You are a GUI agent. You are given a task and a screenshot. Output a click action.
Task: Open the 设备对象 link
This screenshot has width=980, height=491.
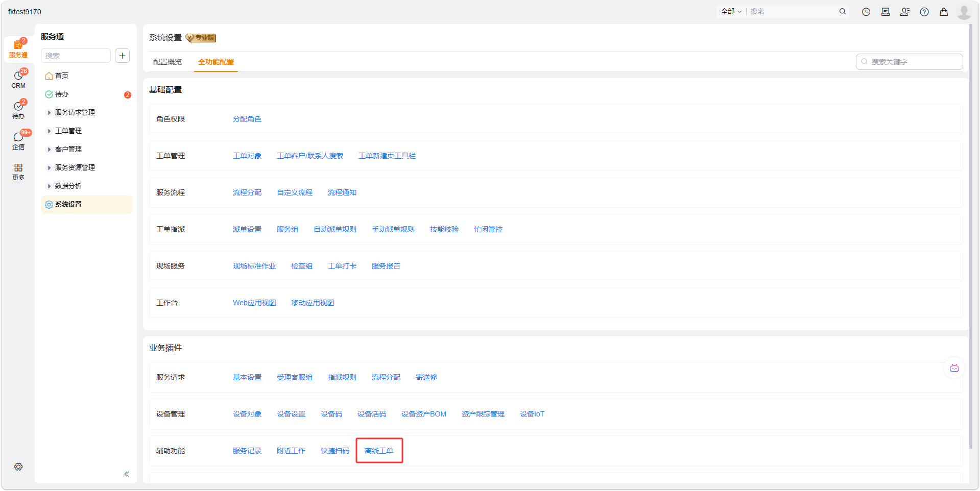coord(247,414)
